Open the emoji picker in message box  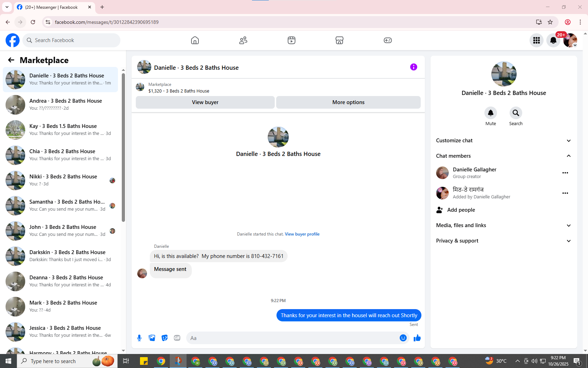point(403,338)
